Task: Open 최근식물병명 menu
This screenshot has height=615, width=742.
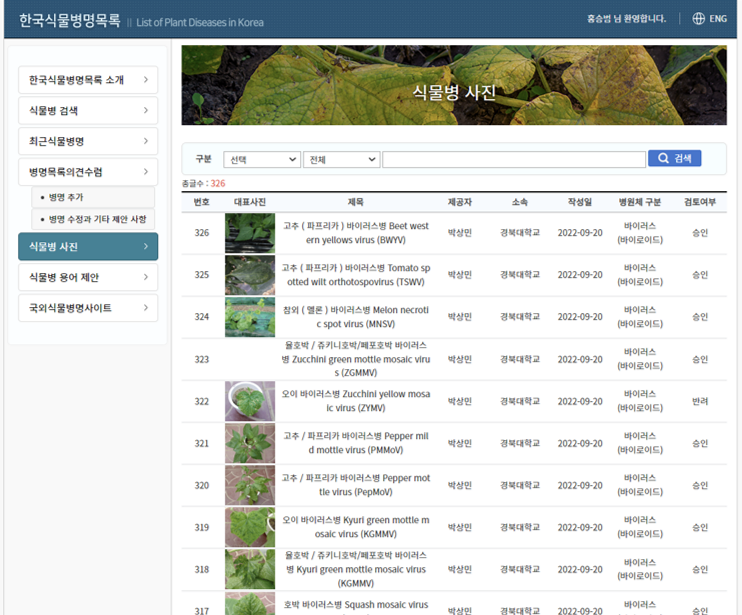Action: (x=88, y=141)
